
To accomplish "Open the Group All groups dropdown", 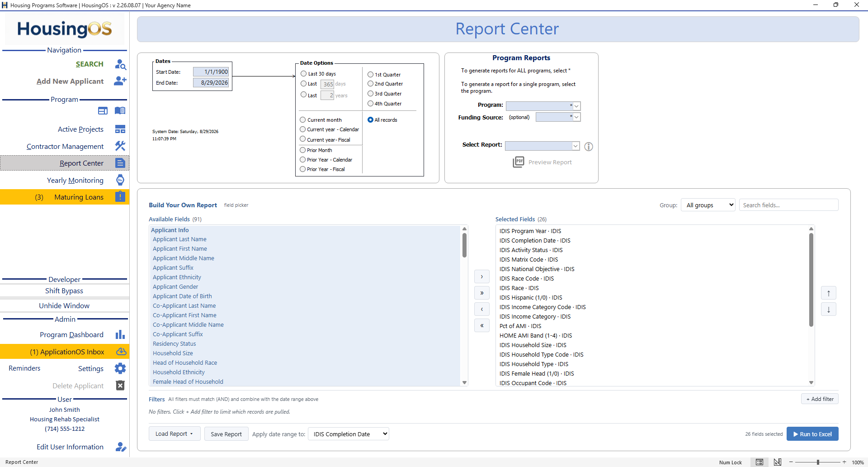I will pos(708,205).
